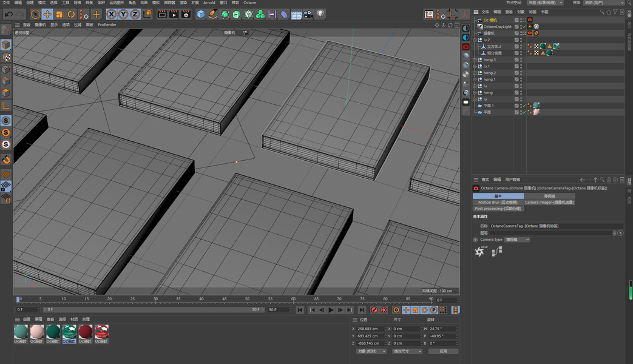Toggle the green enable checkmark on 平面.1
This screenshot has height=364, width=633.
524,106
